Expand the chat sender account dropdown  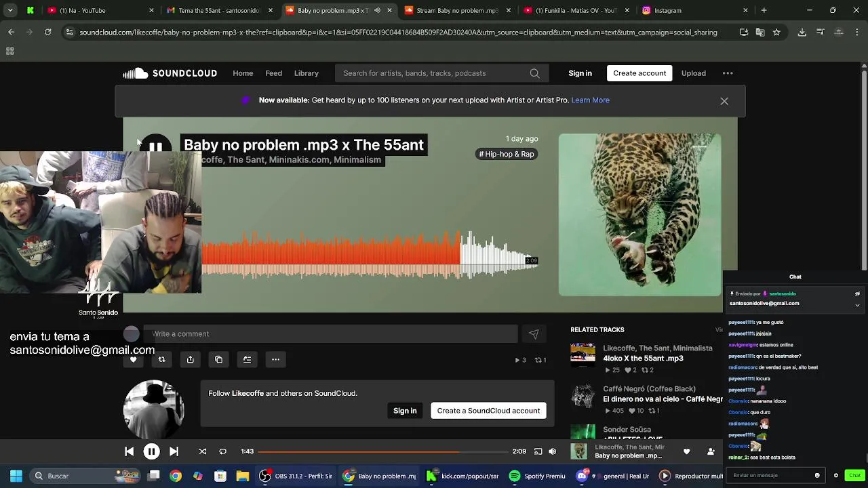tap(857, 305)
